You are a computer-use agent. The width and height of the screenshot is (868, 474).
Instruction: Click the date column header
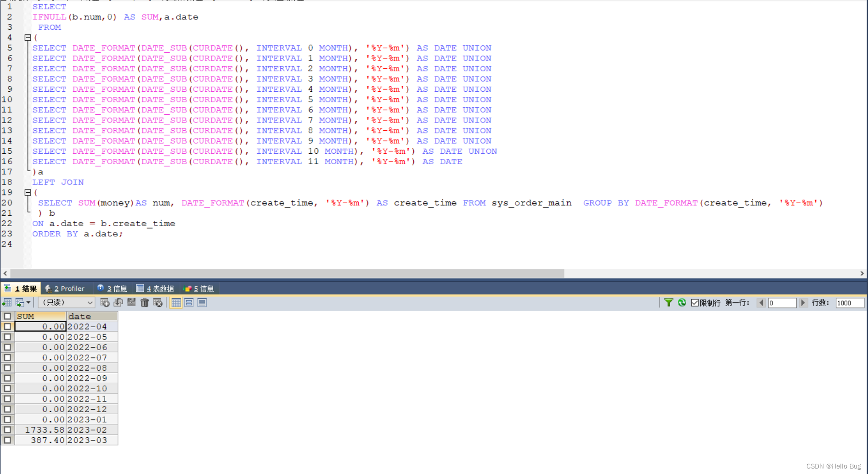click(x=92, y=316)
